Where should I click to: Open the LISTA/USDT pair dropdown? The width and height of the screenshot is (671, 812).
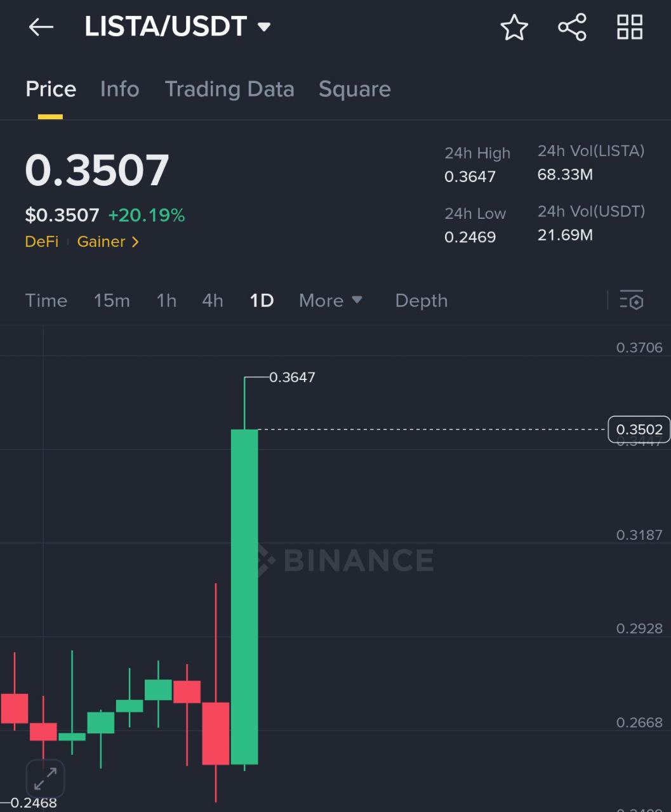[x=178, y=27]
